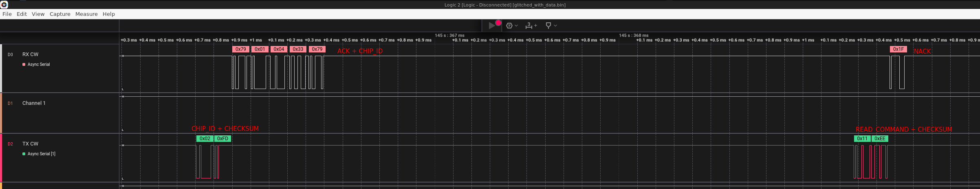Select the Channel 1 label
The width and height of the screenshot is (980, 189).
pos(34,103)
